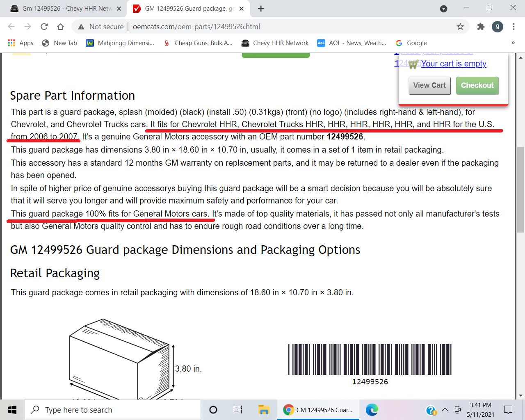Viewport: 525px width, 420px height.
Task: Open File Explorer from the taskbar
Action: 263,410
